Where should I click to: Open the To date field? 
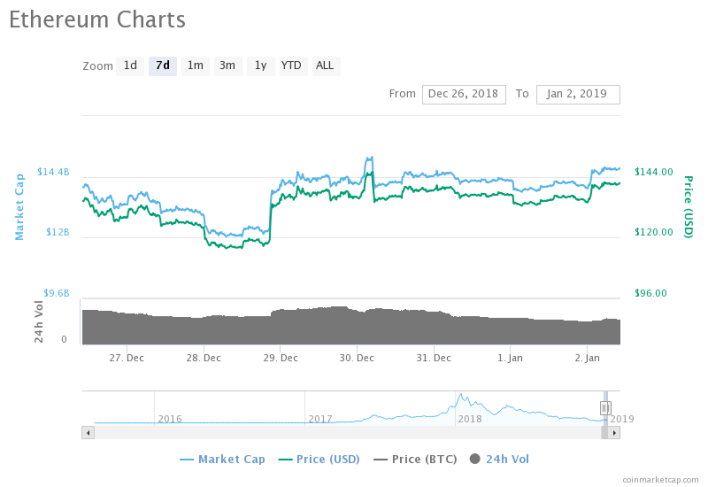click(578, 94)
